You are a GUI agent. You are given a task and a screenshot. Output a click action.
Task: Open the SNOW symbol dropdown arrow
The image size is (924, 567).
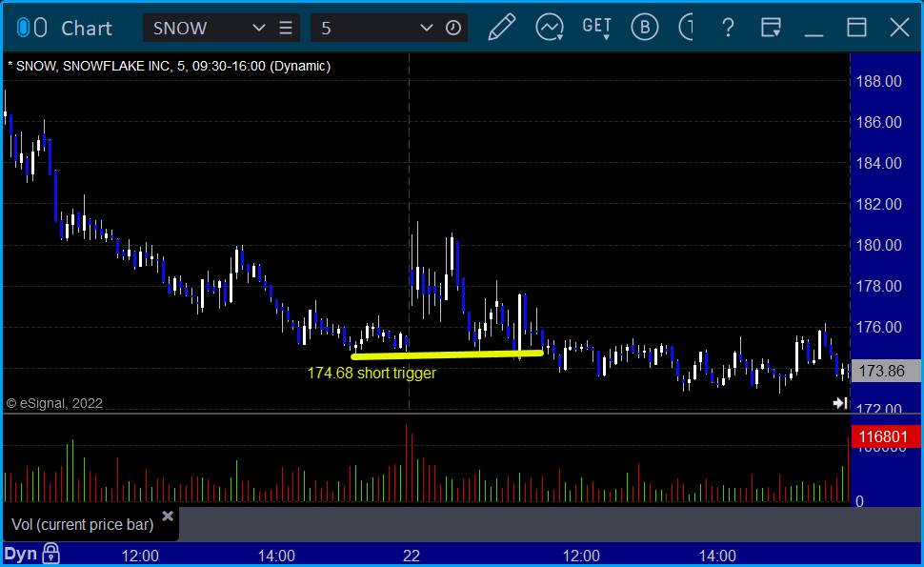click(x=258, y=28)
